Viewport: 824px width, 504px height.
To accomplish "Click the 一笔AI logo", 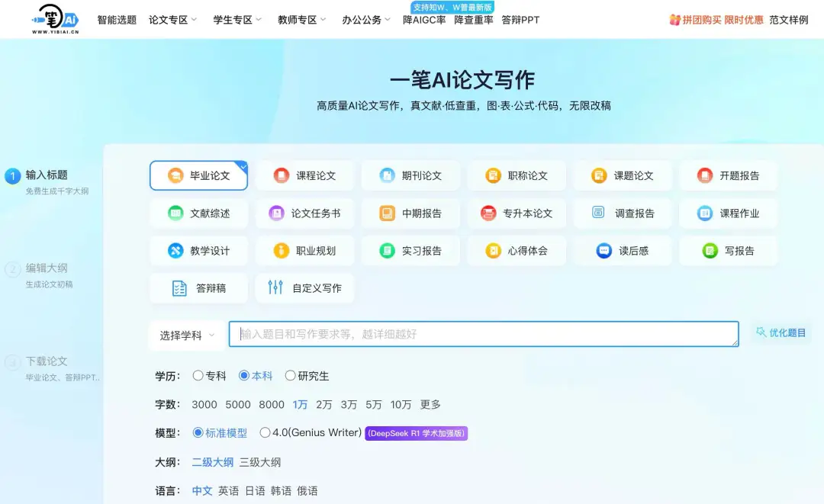I will [x=55, y=19].
